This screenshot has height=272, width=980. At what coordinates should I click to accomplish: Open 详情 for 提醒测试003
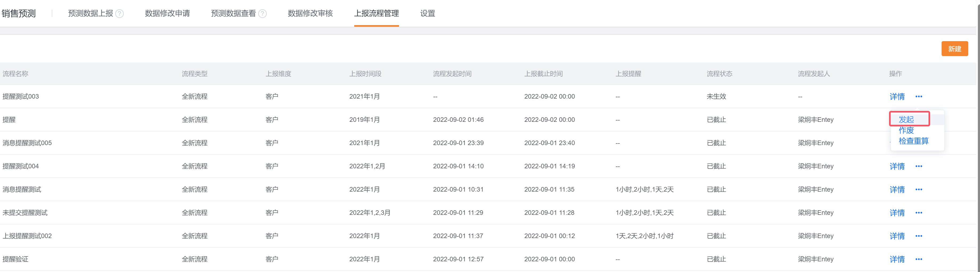pos(897,96)
